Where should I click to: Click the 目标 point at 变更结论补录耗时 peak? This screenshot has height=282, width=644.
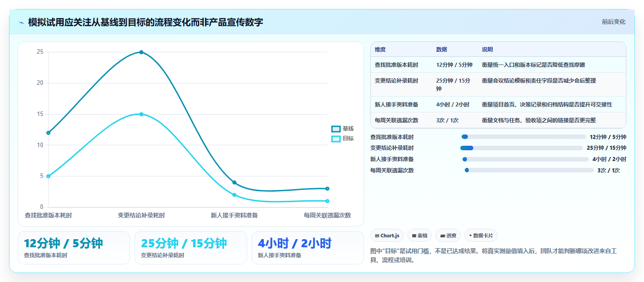[141, 114]
